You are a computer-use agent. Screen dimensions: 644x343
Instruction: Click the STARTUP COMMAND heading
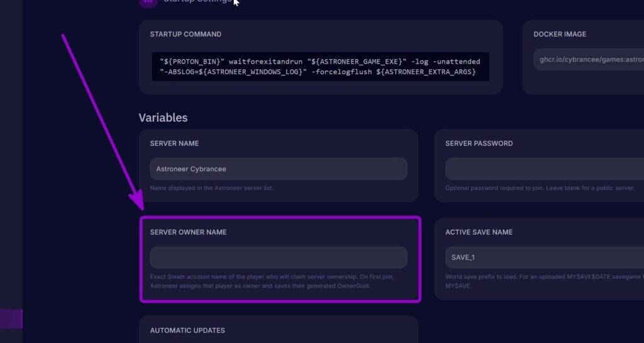click(x=186, y=34)
